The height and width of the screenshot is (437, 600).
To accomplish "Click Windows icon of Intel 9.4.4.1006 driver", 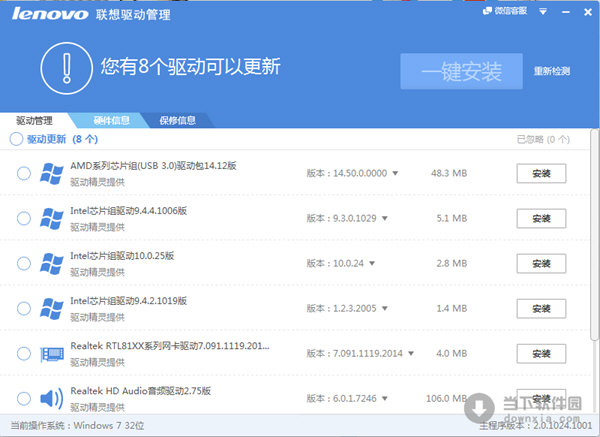I will click(52, 218).
